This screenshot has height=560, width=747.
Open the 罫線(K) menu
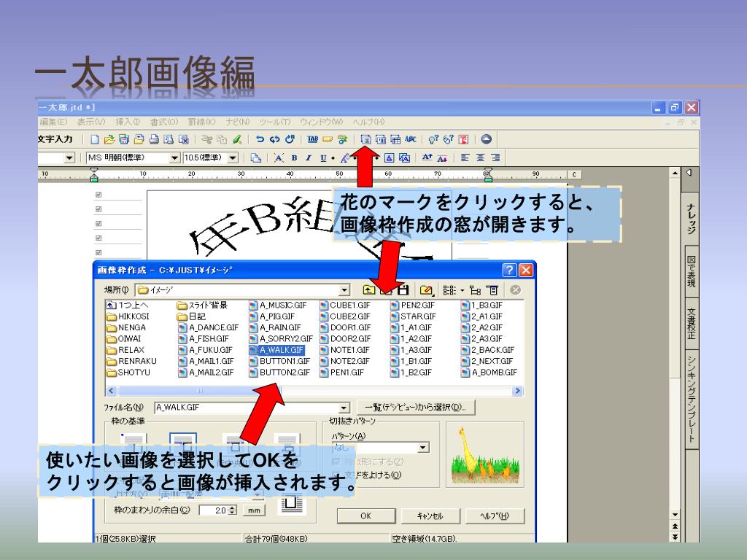tap(201, 122)
